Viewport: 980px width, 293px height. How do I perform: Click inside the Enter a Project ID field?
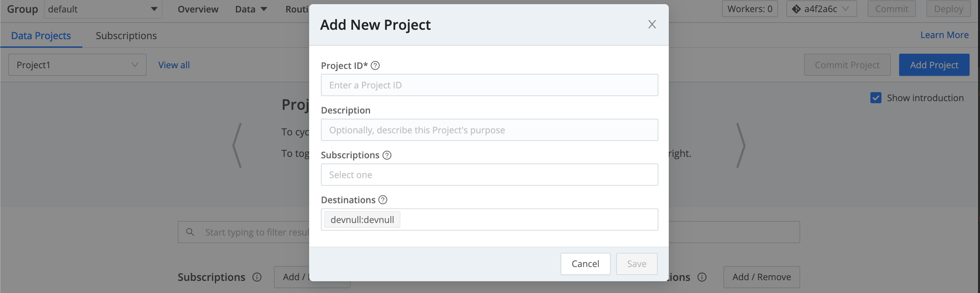coord(490,85)
